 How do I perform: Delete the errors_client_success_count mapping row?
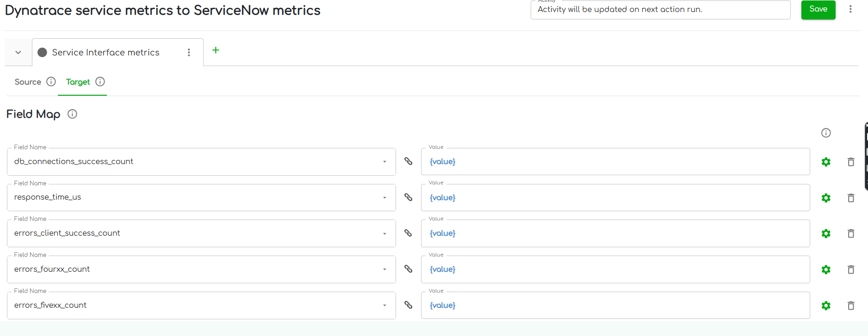point(851,233)
